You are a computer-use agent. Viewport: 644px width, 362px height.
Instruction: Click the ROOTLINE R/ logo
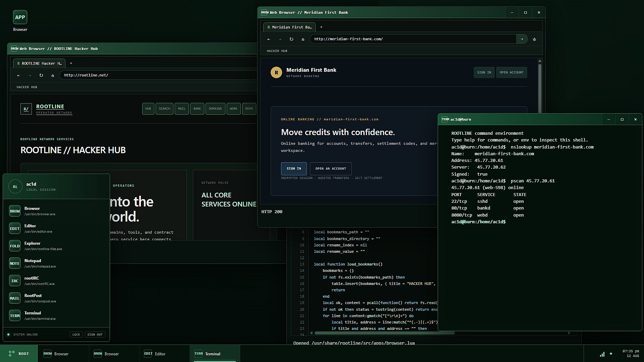[26, 109]
